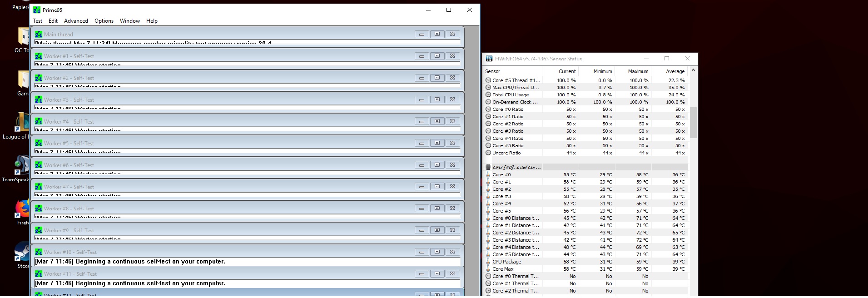Maximize the Worker #1 child window
Viewport: 868px width, 298px height.
point(437,56)
